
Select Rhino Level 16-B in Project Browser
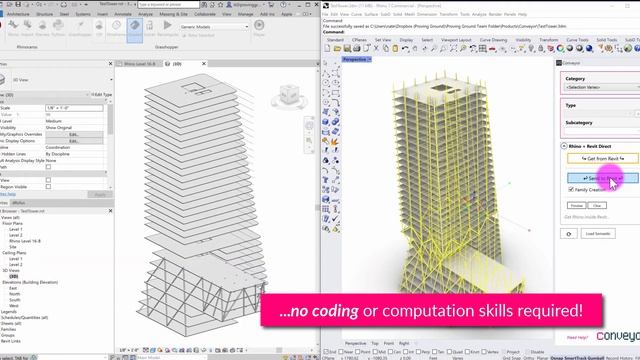[x=25, y=241]
